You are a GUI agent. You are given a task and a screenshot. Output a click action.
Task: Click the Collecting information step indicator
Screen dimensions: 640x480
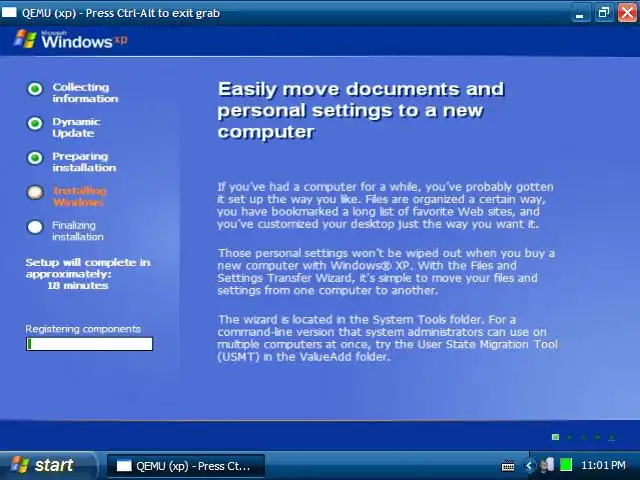click(35, 89)
